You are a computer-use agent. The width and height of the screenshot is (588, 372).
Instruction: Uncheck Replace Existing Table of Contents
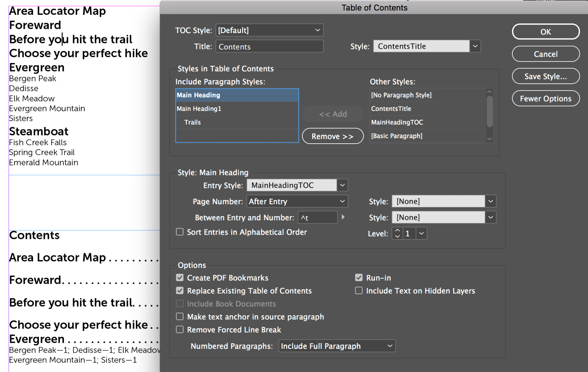pos(180,291)
